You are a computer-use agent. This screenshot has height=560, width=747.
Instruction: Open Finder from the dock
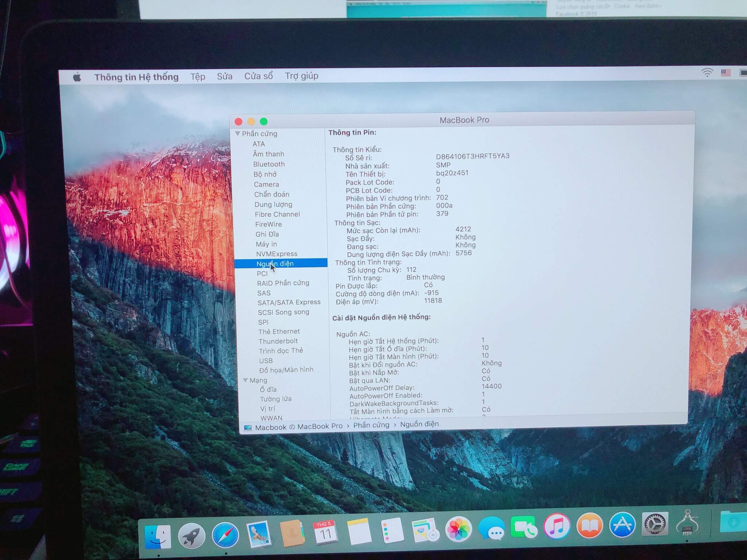click(x=157, y=536)
